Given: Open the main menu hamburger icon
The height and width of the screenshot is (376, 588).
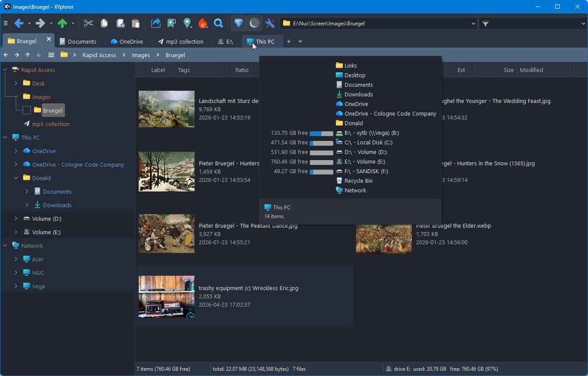Looking at the screenshot, I should pyautogui.click(x=6, y=23).
